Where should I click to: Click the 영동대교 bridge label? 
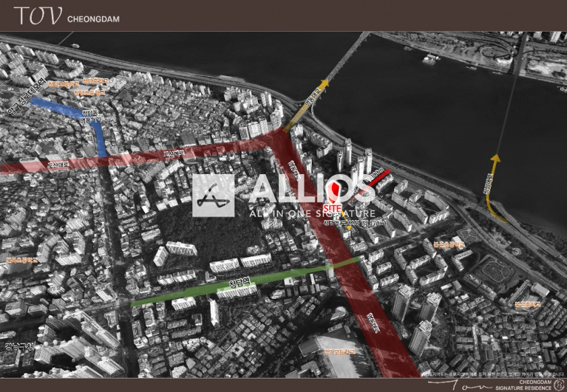click(x=311, y=96)
